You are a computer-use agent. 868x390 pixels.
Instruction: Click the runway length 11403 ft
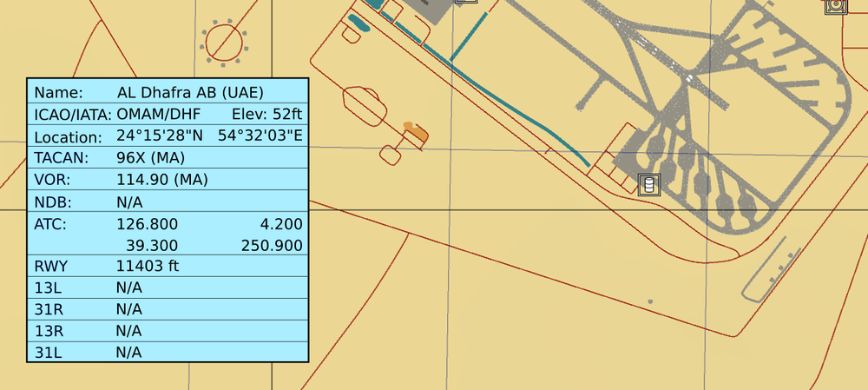coord(148,266)
